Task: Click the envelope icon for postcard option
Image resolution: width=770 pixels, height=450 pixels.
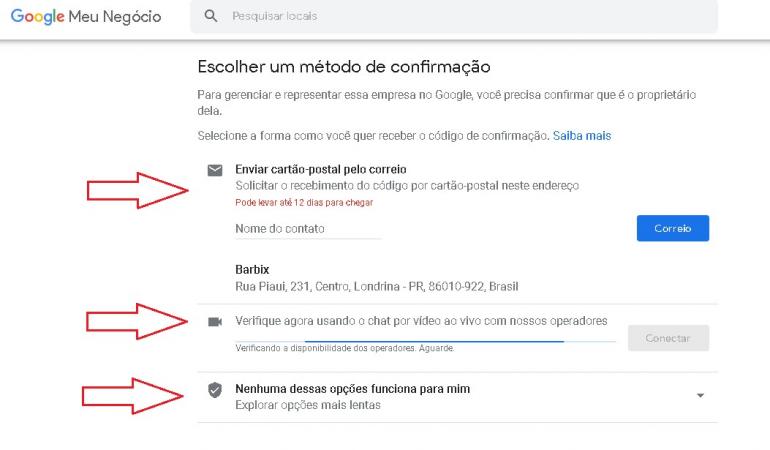Action: [x=214, y=170]
